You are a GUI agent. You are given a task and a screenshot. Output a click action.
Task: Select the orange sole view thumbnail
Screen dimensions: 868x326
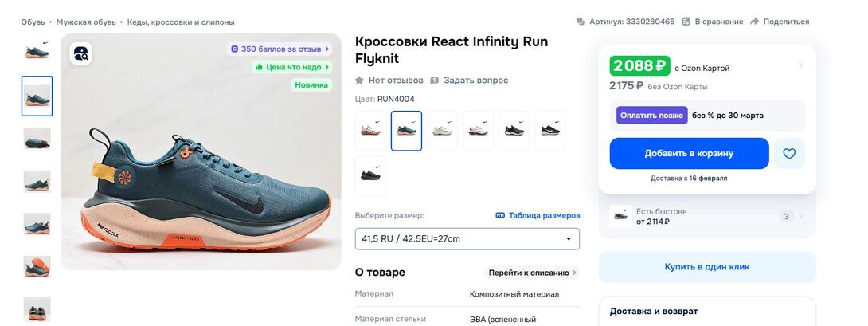click(37, 266)
